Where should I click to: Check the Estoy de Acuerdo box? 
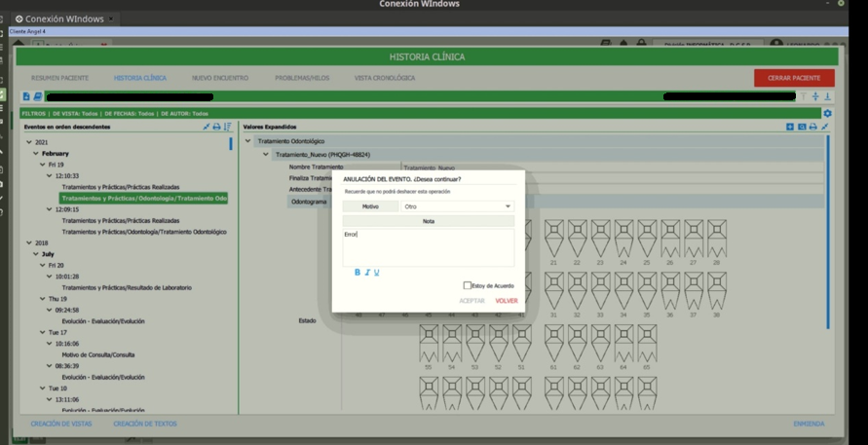click(468, 285)
